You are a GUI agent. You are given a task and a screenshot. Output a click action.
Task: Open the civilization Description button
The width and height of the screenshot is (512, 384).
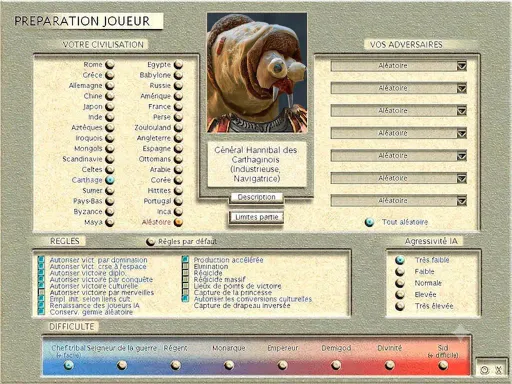point(256,197)
